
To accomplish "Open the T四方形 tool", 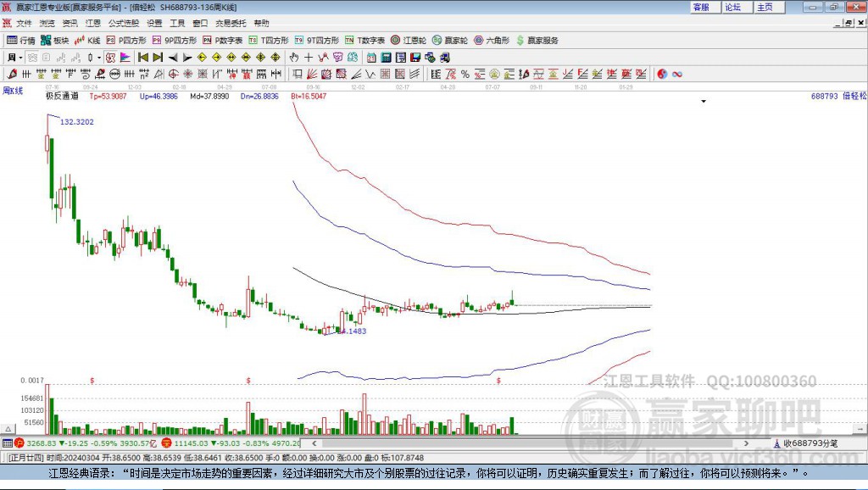I will click(269, 41).
